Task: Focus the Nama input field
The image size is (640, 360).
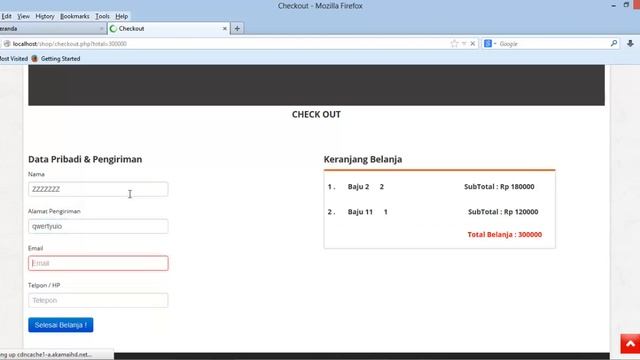Action: pos(98,189)
